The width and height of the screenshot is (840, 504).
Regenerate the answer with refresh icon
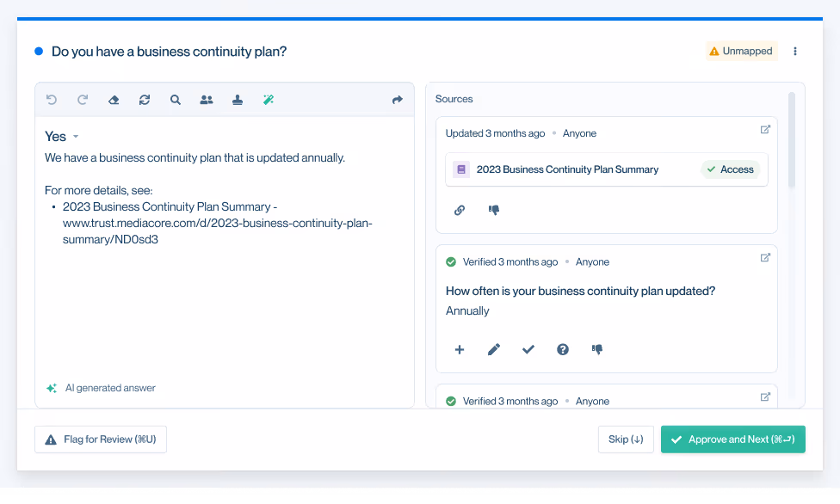pyautogui.click(x=145, y=100)
